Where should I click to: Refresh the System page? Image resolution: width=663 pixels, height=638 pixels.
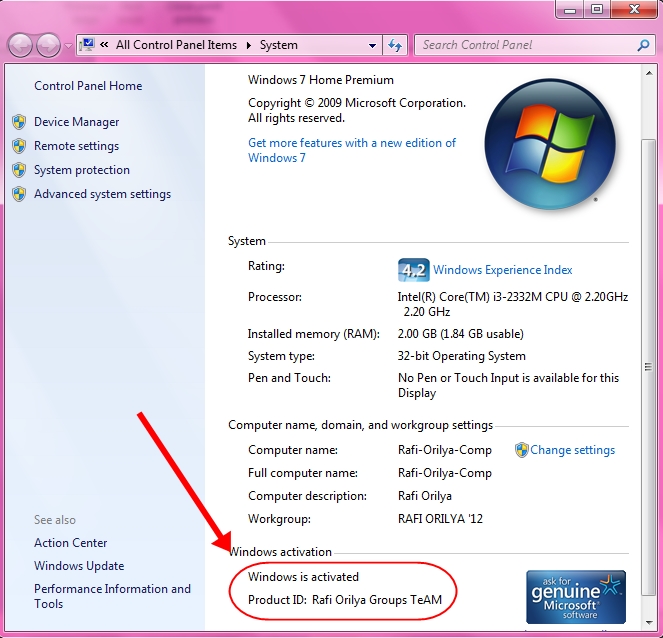(x=395, y=45)
